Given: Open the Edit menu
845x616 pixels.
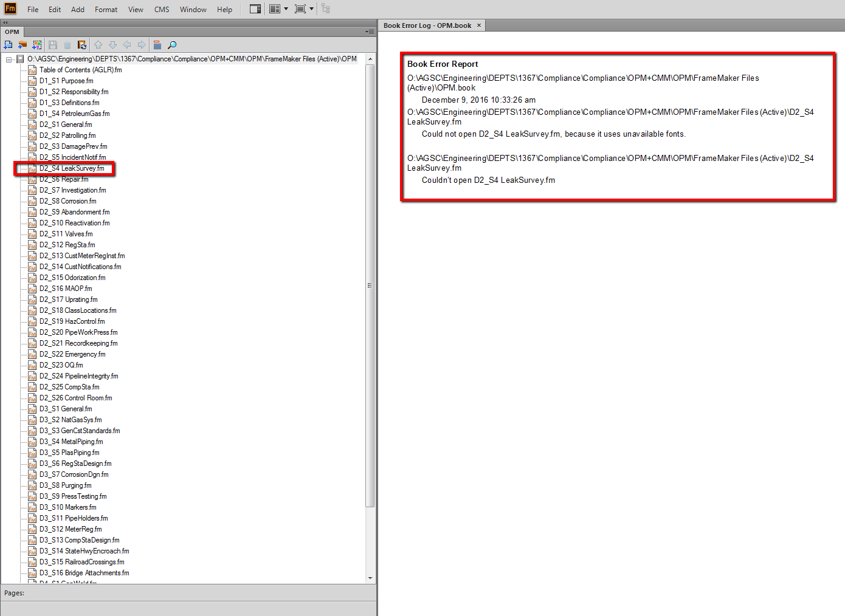Looking at the screenshot, I should coord(55,10).
